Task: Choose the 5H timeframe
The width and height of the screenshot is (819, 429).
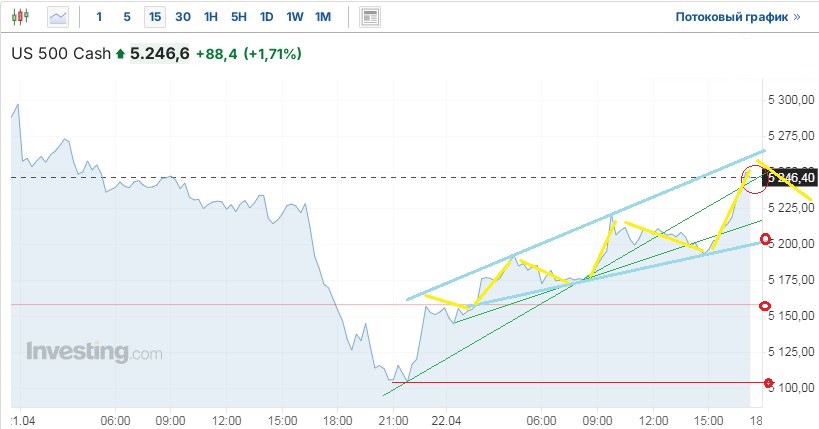Action: [238, 17]
